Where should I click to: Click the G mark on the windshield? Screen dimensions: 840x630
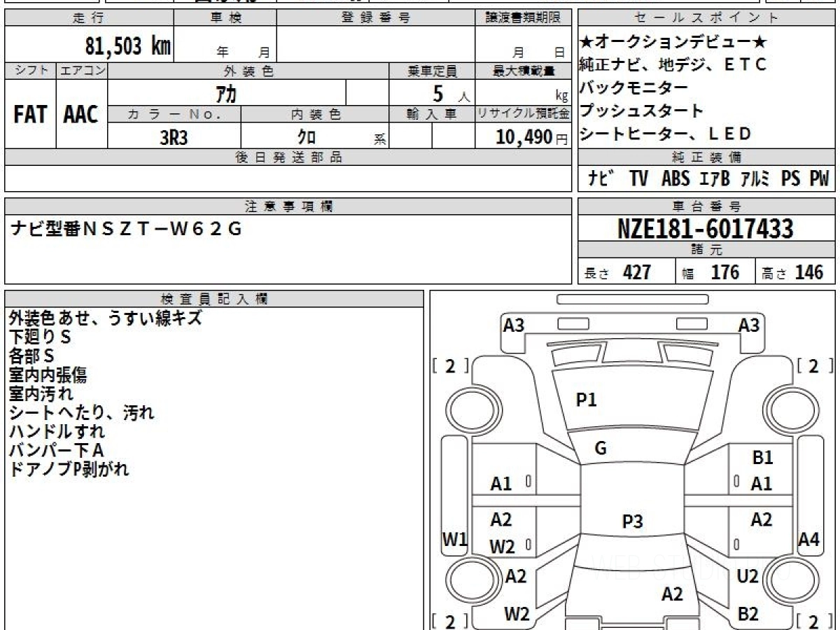tap(601, 449)
